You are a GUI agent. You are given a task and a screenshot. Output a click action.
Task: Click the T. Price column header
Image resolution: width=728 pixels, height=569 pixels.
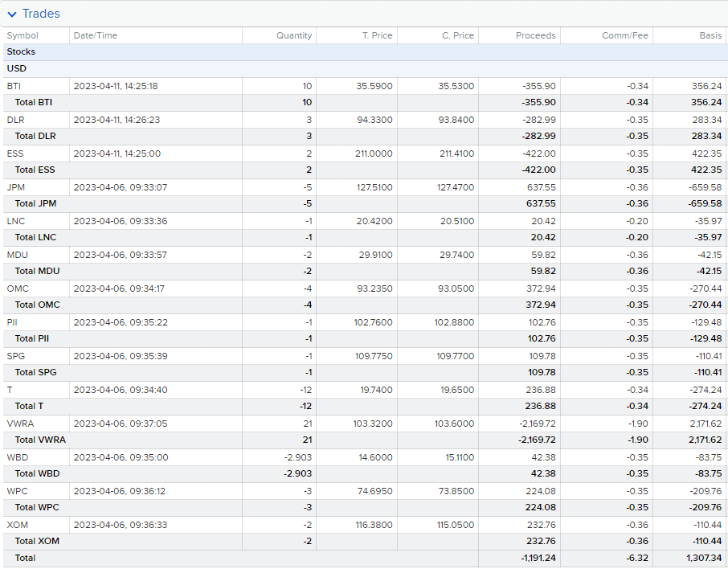pos(377,36)
